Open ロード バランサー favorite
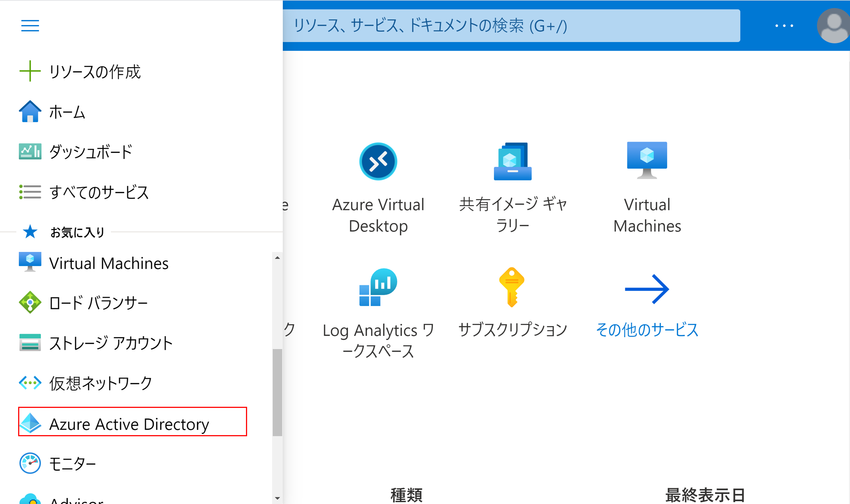 pyautogui.click(x=99, y=303)
